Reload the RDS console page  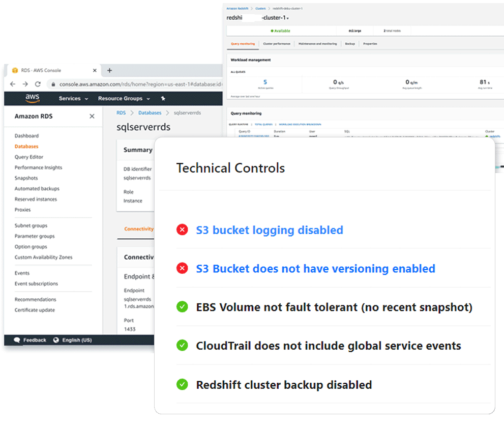click(38, 84)
